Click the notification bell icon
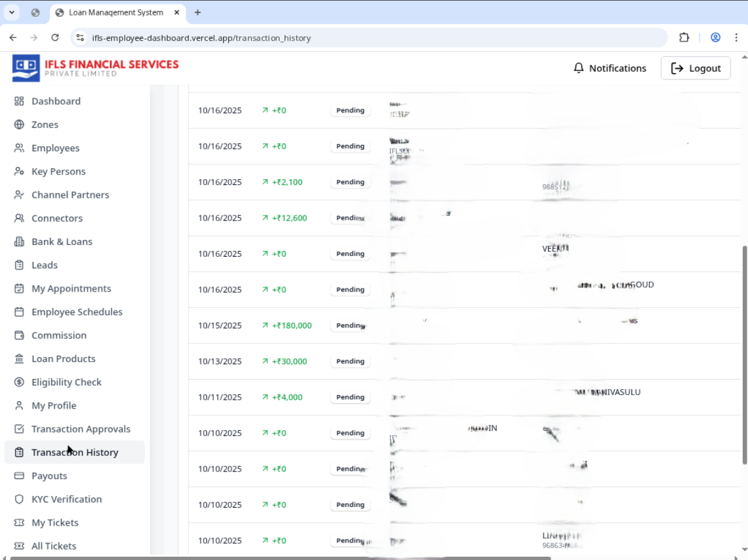 click(x=578, y=68)
